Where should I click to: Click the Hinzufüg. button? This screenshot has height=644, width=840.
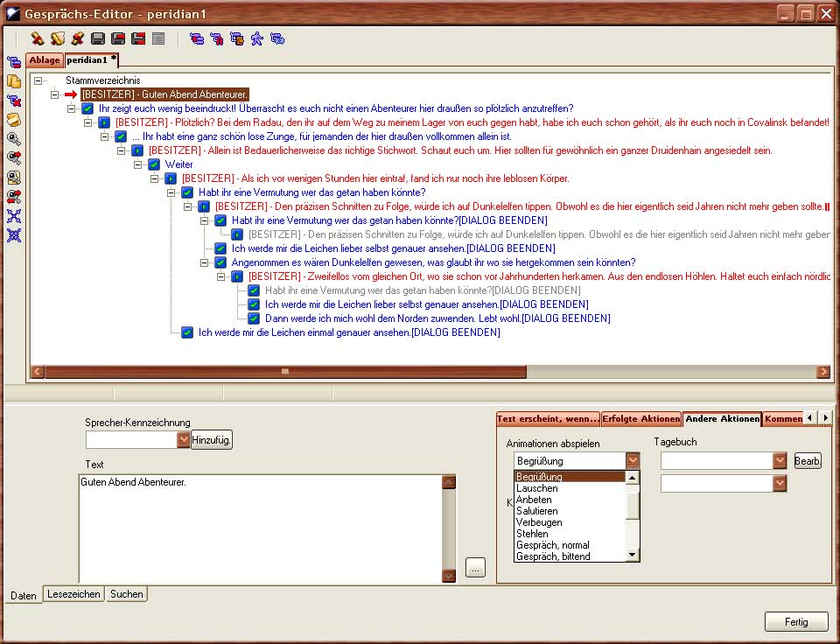212,439
